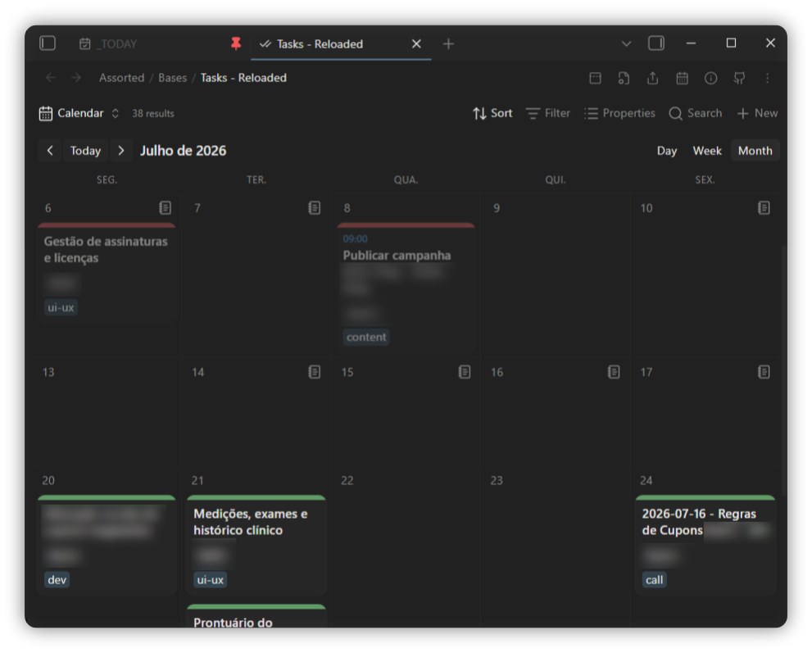Click ui-ux tag on Medições card
Screen dimensions: 812x653
pyautogui.click(x=210, y=580)
